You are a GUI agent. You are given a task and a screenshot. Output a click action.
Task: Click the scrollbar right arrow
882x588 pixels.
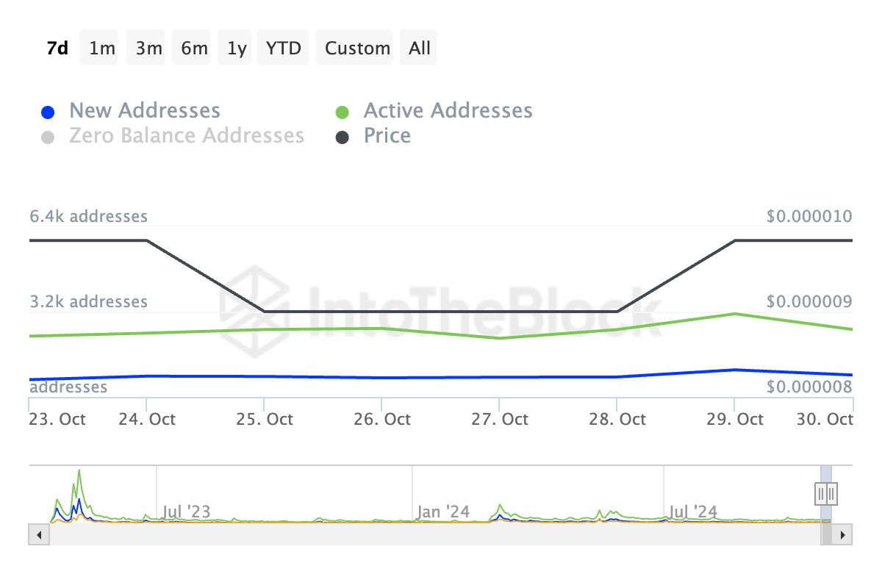pyautogui.click(x=843, y=534)
